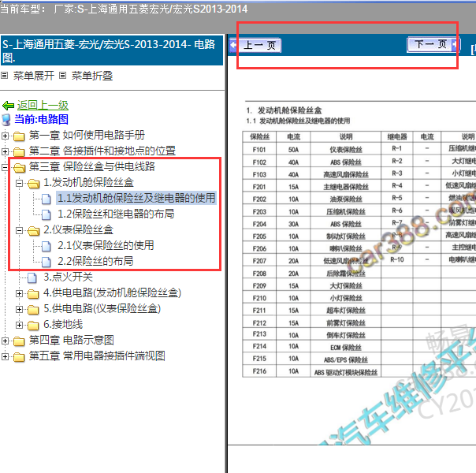Viewport: 476px width, 473px height.
Task: Expand 6.接地线 node
Action: (19, 325)
